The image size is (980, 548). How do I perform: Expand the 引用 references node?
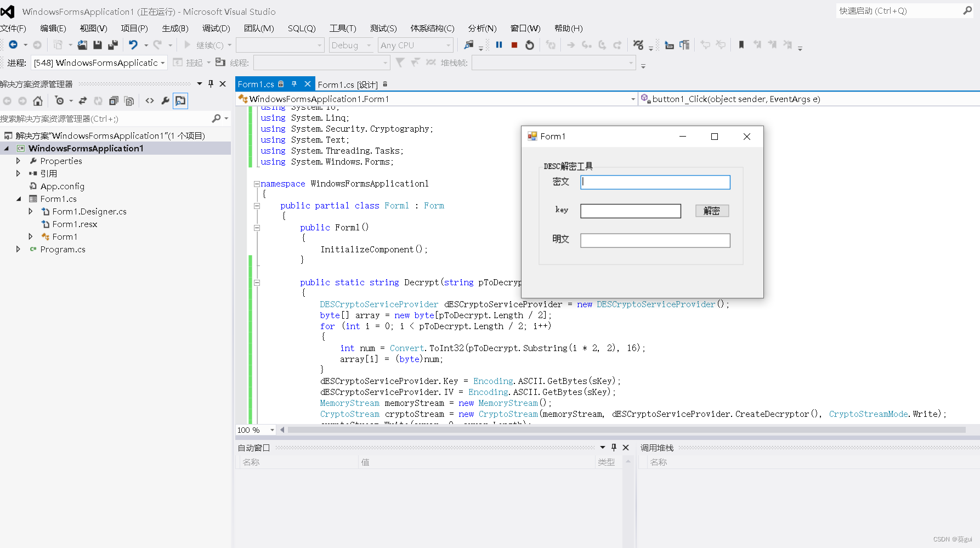click(x=18, y=173)
